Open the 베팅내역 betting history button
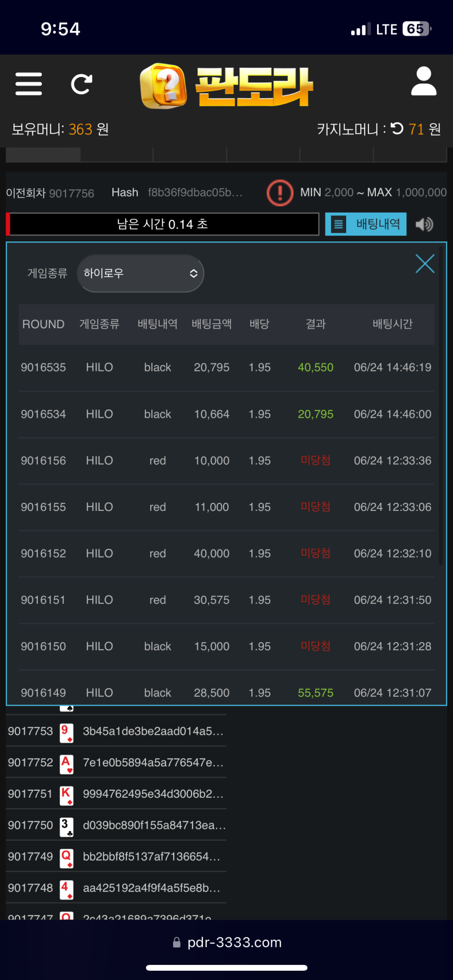The width and height of the screenshot is (453, 980). pyautogui.click(x=366, y=224)
